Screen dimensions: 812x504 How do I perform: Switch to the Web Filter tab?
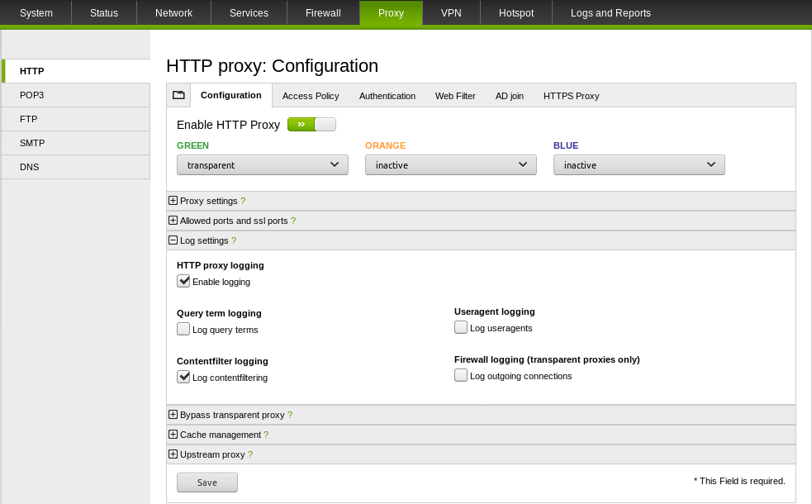[455, 96]
